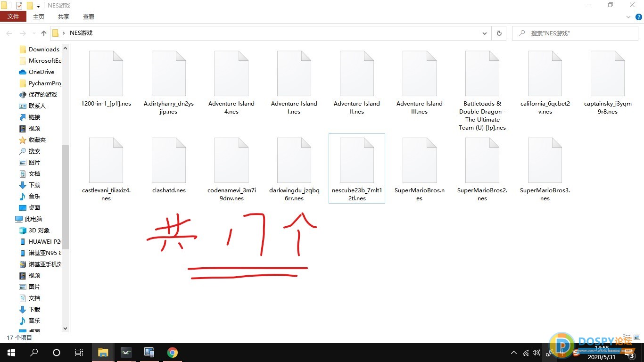644x362 pixels.
Task: Show hidden system tray icons chevron
Action: 514,353
